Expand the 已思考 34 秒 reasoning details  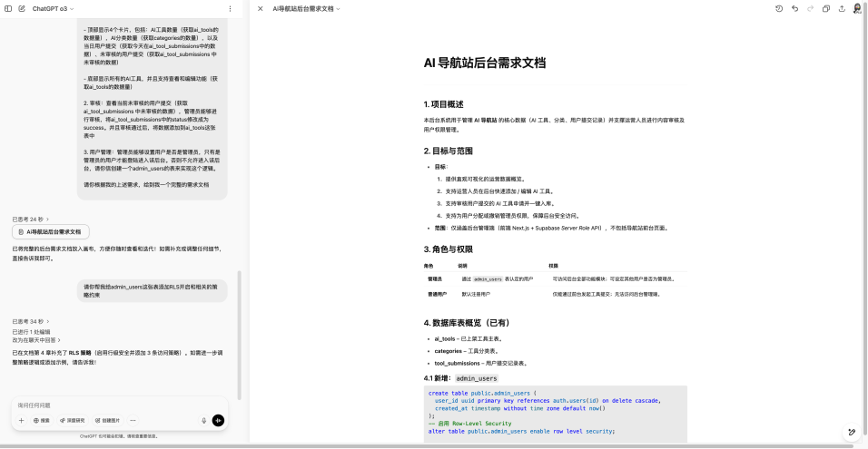point(31,321)
